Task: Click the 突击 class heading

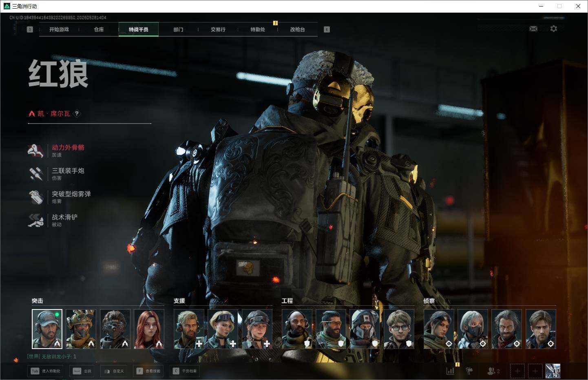Action: (x=38, y=301)
